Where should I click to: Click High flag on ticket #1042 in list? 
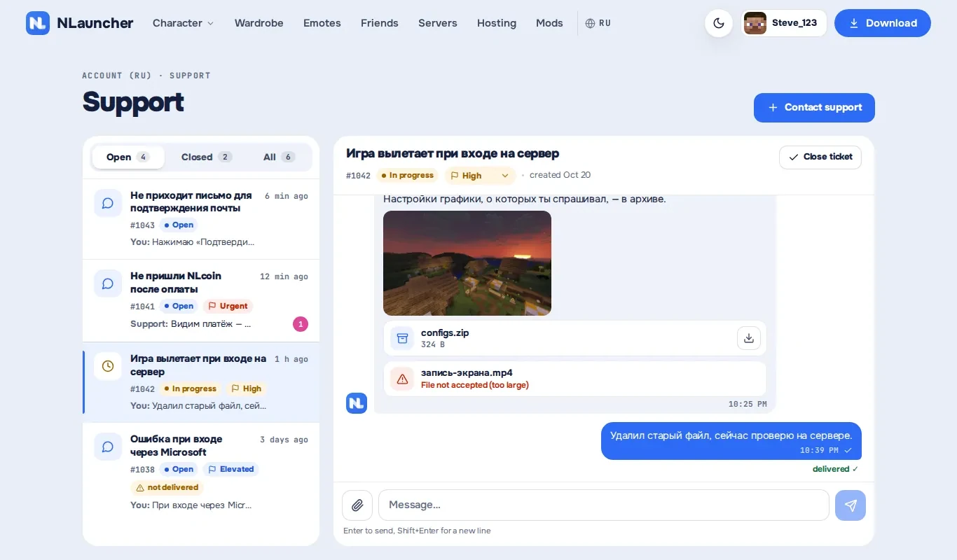(247, 388)
